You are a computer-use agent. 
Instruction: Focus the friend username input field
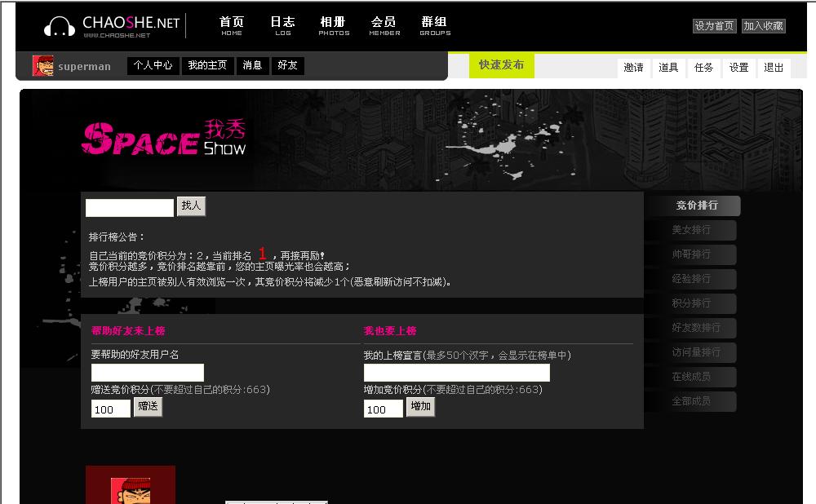[148, 373]
